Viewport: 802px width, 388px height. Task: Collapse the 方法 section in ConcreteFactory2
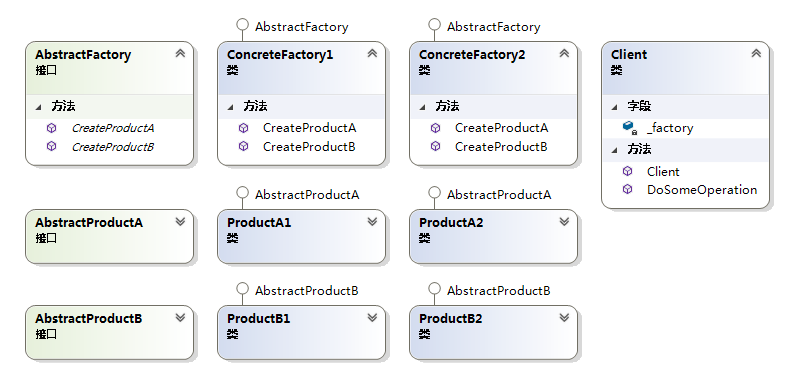(x=422, y=107)
